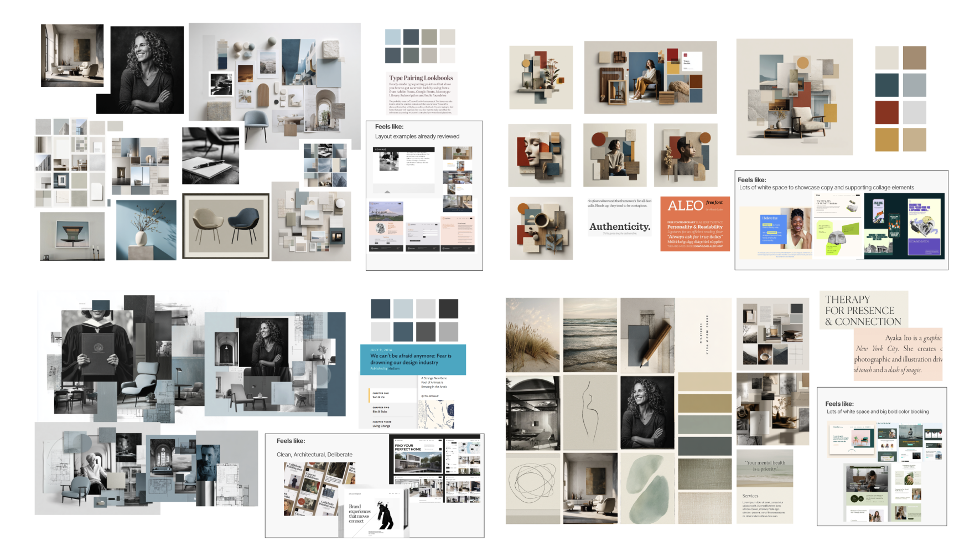Viewport: 980px width, 551px height.
Task: Click the ocean waves photo
Action: pyautogui.click(x=590, y=335)
